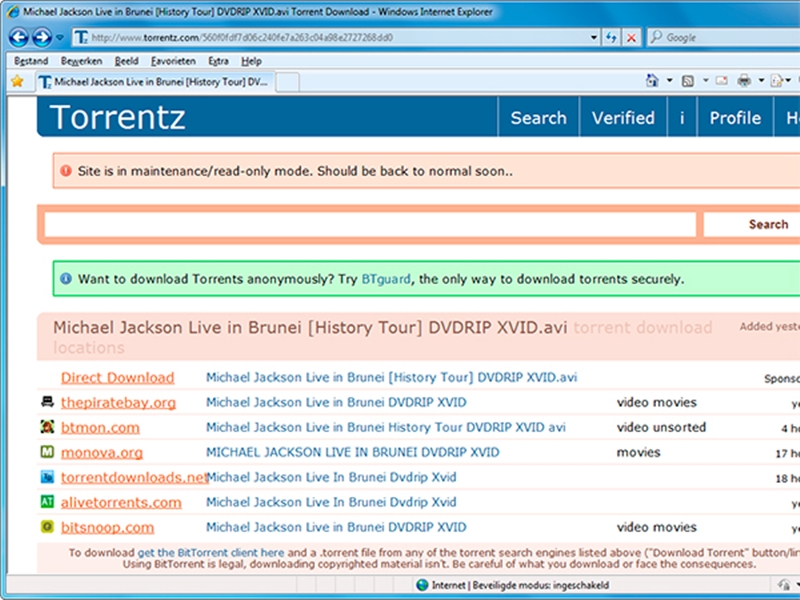This screenshot has height=600, width=800.
Task: Open the torrentdownloads.net link
Action: [134, 478]
